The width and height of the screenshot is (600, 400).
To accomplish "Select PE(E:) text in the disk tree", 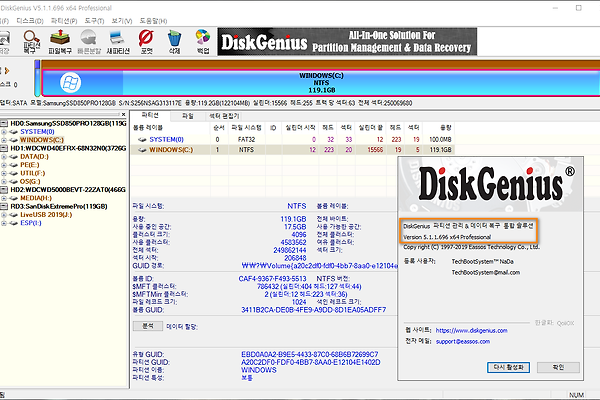I will click(30, 165).
